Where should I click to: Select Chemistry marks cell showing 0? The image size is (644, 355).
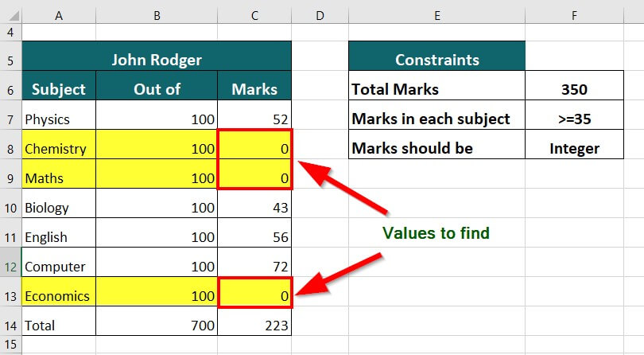coord(254,144)
